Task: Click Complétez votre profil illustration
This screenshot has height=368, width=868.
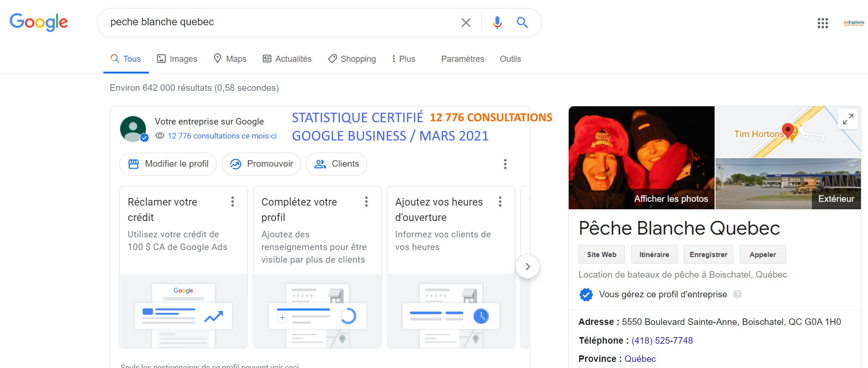Action: point(317,311)
